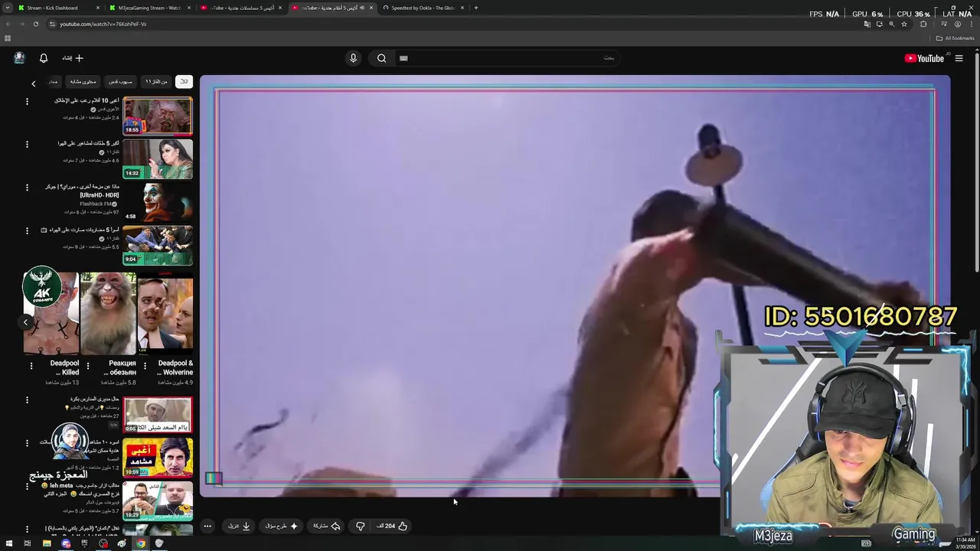Viewport: 980px width, 551px height.
Task: Open the suggested video thumbnail lasting 10:29
Action: pos(158,500)
